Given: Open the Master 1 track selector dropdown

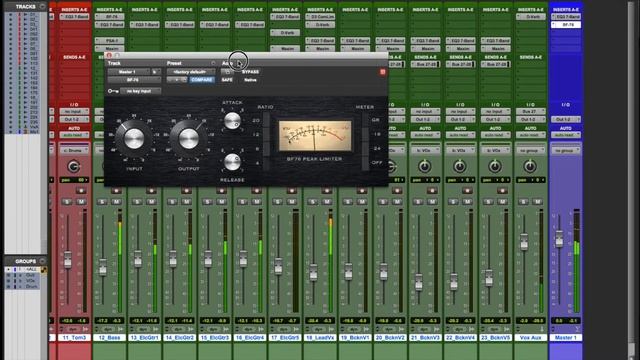Looking at the screenshot, I should pyautogui.click(x=129, y=72).
